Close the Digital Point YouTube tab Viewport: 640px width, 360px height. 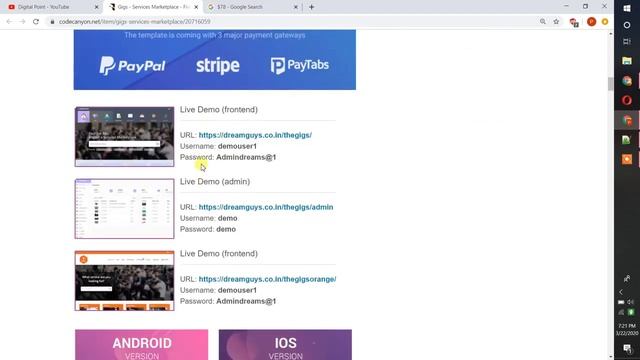coord(96,7)
